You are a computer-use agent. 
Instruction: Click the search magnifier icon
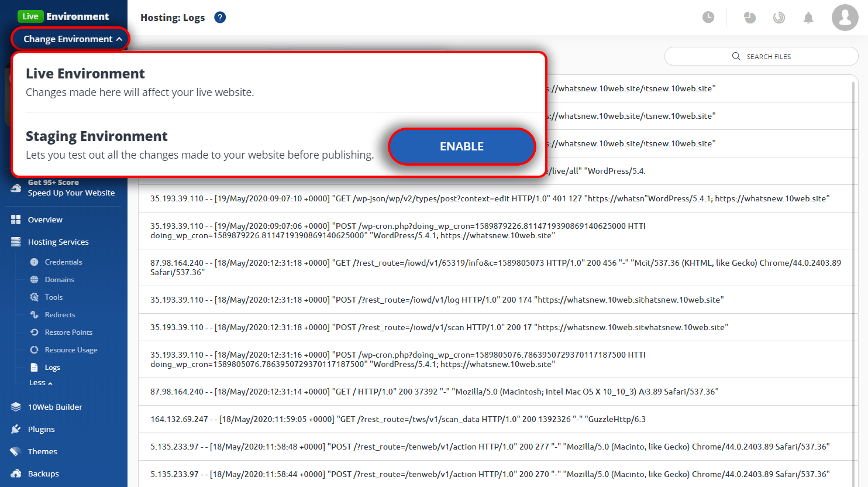[736, 56]
